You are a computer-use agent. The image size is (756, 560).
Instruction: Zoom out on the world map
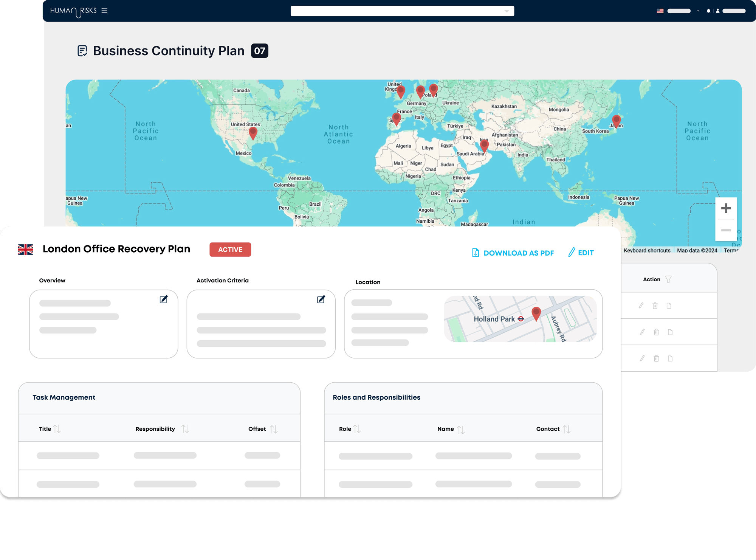pyautogui.click(x=726, y=230)
